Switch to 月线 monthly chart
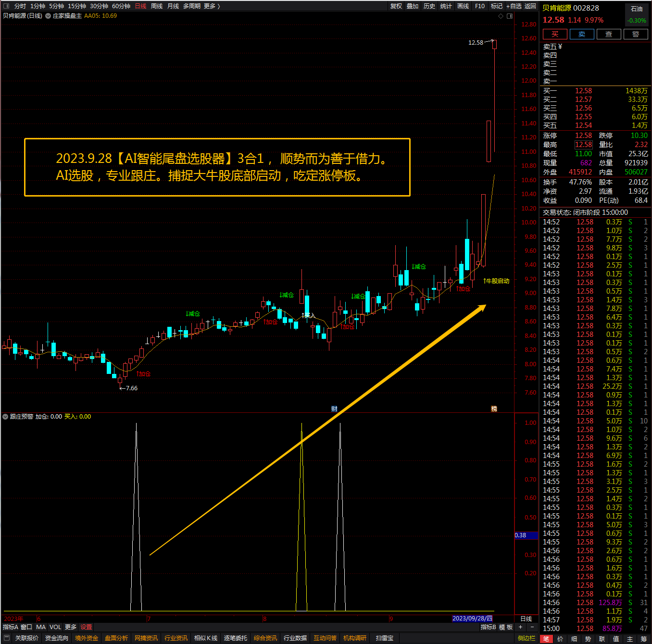This screenshot has height=644, width=652. click(x=173, y=6)
